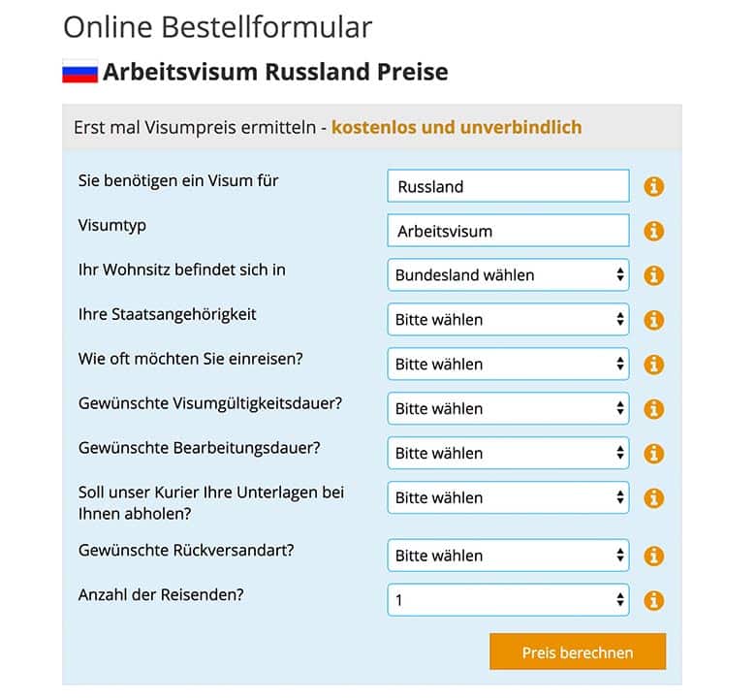The height and width of the screenshot is (700, 756).
Task: Expand the Kurier abholen dropdown
Action: tap(508, 497)
